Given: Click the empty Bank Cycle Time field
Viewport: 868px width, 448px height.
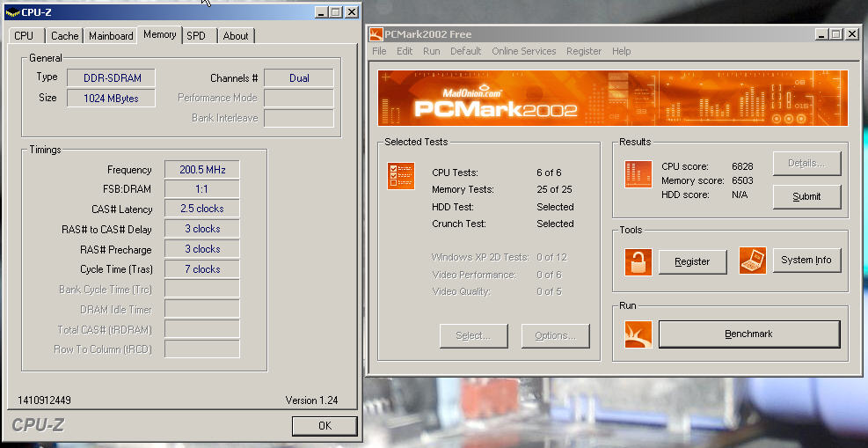Looking at the screenshot, I should (202, 289).
